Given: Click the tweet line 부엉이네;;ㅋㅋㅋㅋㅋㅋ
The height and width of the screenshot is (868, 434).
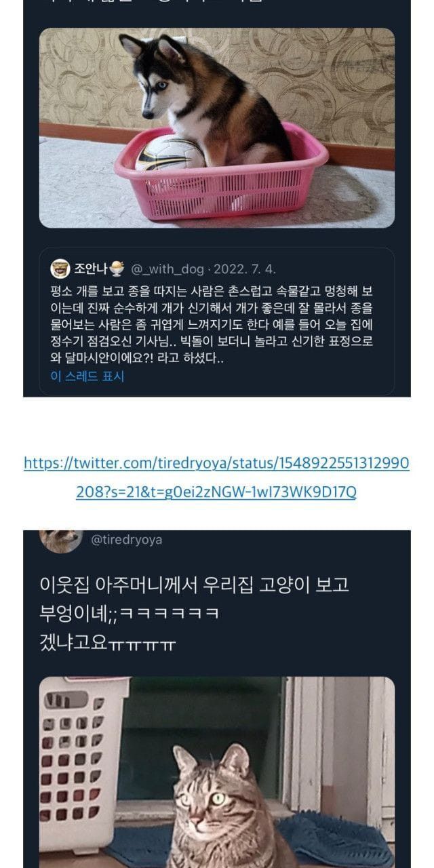Looking at the screenshot, I should pyautogui.click(x=130, y=614).
